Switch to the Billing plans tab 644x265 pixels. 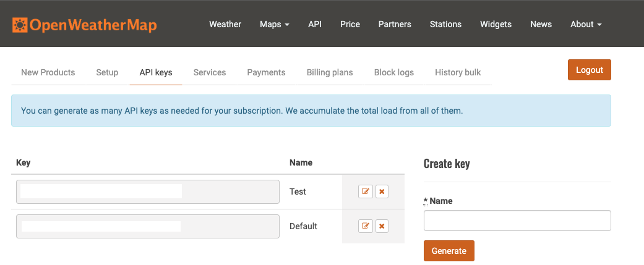coord(329,73)
